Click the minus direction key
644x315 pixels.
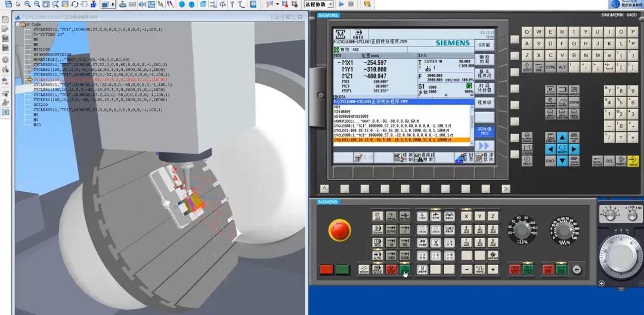(466, 270)
